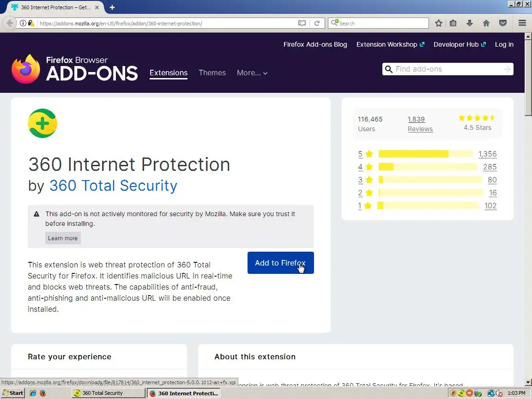Click the Learn more button
Screen dimensions: 532x399
click(x=63, y=238)
